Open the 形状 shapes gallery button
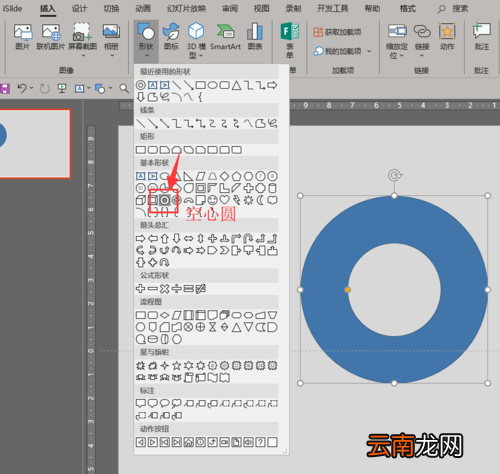 click(146, 41)
